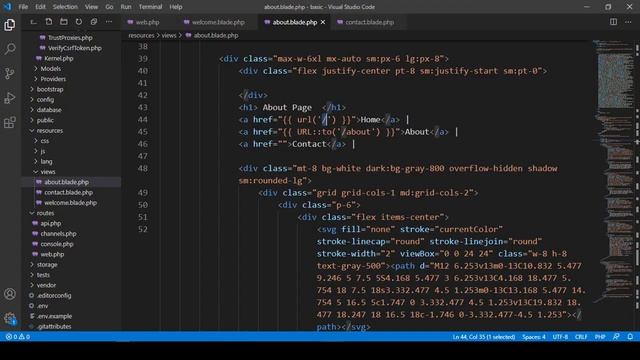Collapse the routes folder

pos(45,213)
